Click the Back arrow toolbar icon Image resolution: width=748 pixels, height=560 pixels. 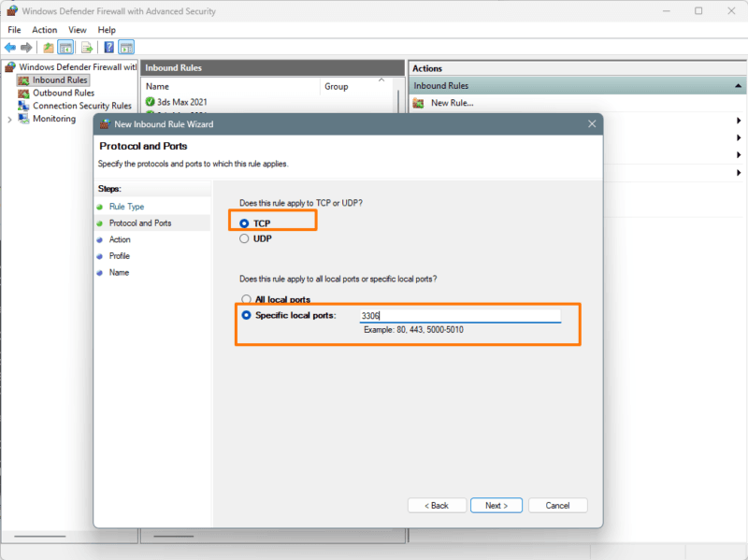coord(10,48)
